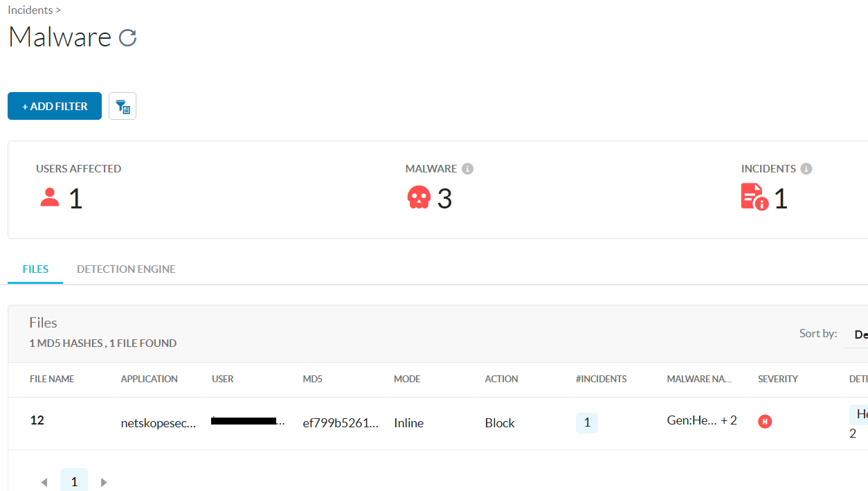Image resolution: width=868 pixels, height=491 pixels.
Task: Click the incidents document alert icon
Action: point(754,197)
